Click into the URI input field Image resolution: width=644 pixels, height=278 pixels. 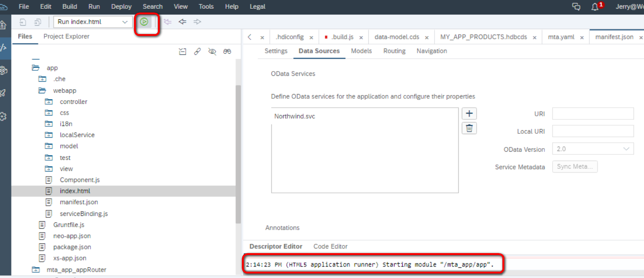593,114
